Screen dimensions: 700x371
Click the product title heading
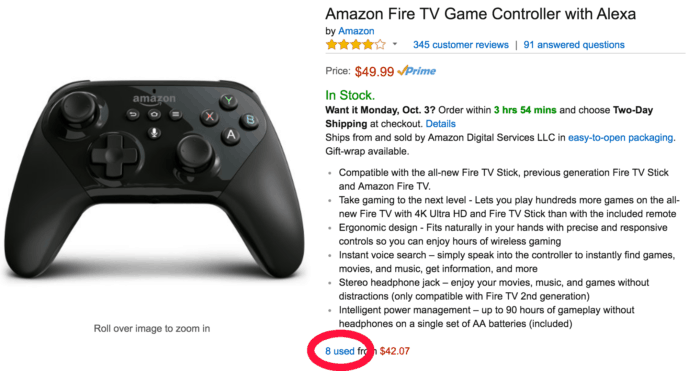(x=480, y=14)
